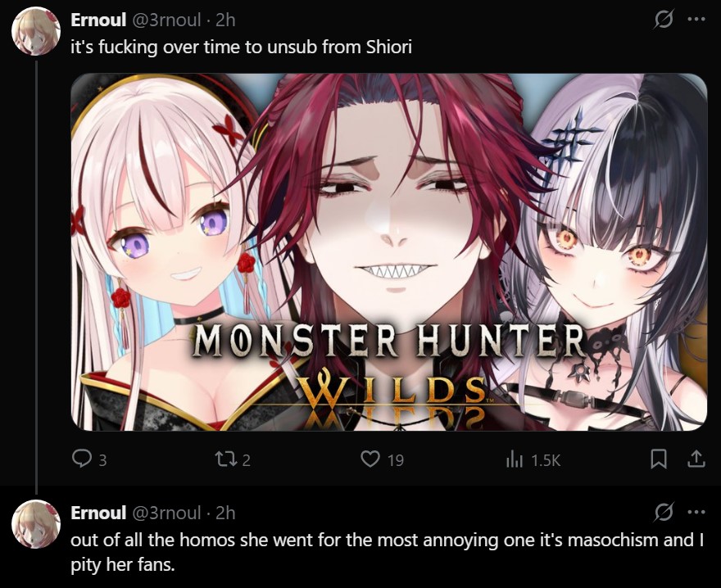
Task: Click the @3rnoul handle on first tweet
Action: 167,20
